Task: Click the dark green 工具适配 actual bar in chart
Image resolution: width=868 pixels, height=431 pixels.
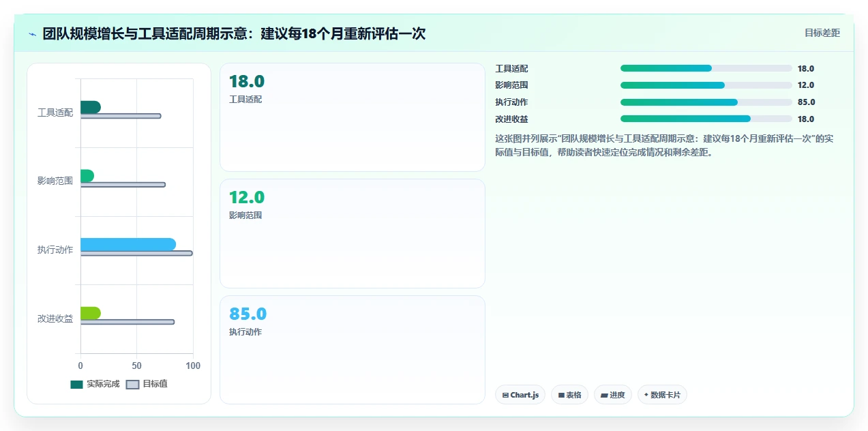Action: (91, 107)
